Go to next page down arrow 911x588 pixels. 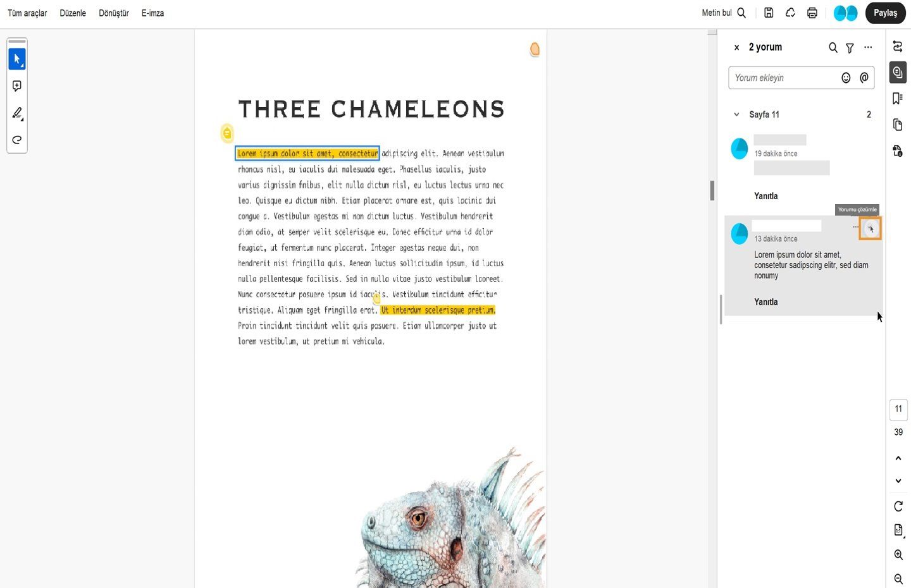[898, 481]
